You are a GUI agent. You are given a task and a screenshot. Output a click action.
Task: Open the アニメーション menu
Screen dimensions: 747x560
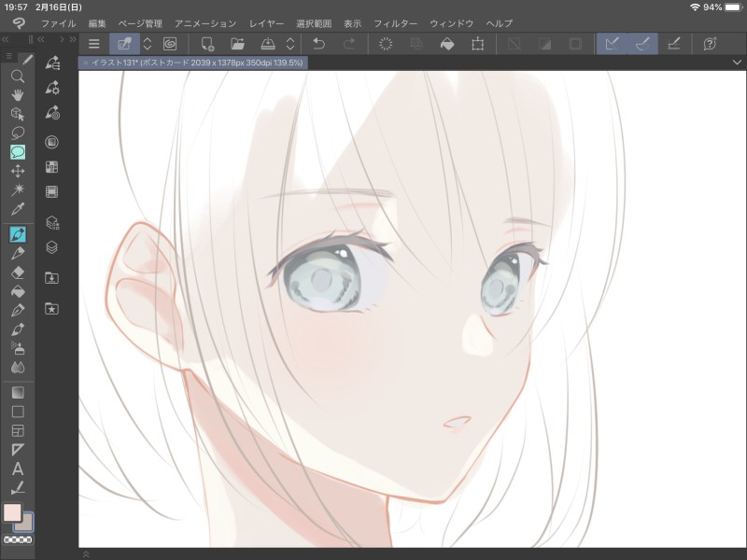point(205,23)
